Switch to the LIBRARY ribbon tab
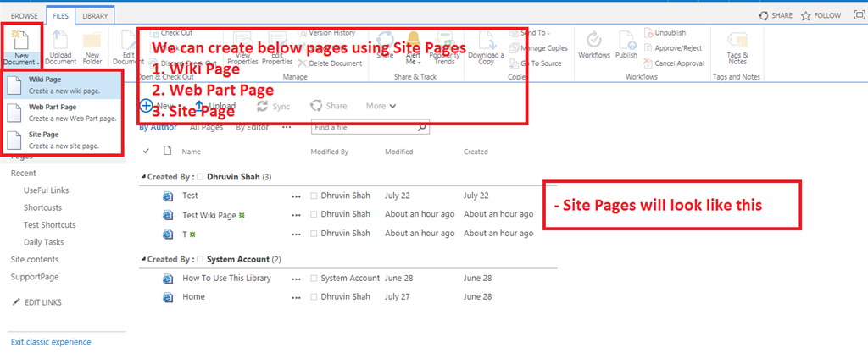The width and height of the screenshot is (868, 364). click(95, 16)
